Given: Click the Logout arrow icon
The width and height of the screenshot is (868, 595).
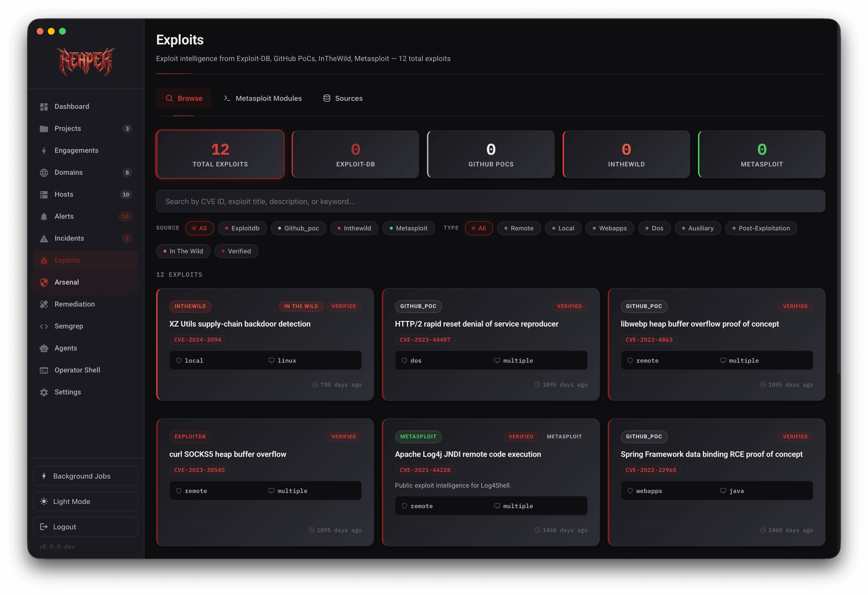Looking at the screenshot, I should click(x=44, y=527).
